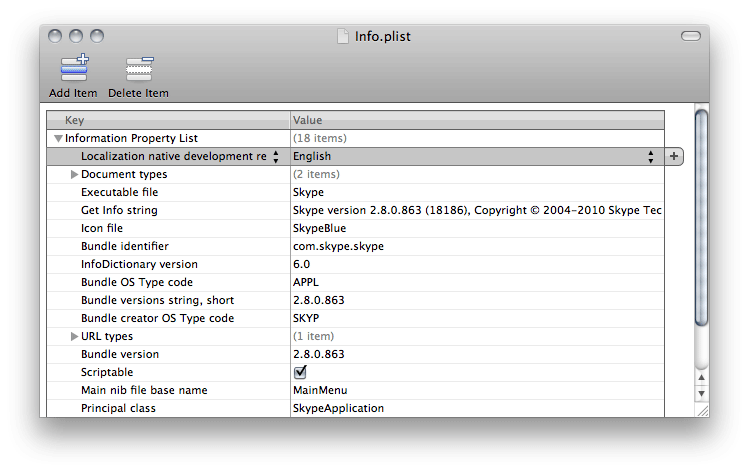Collapse the Information Property List triangle
Screen dimensions: 749x472
click(58, 139)
